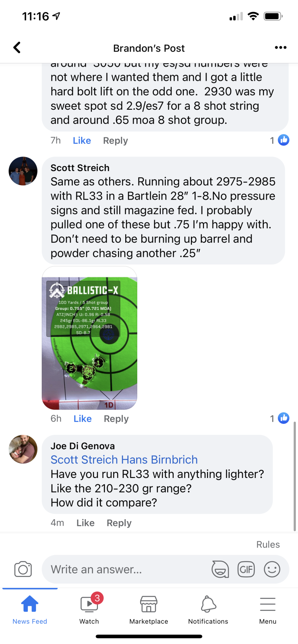298x644 pixels.
Task: Open the Ballistic-X target image
Action: point(90,338)
